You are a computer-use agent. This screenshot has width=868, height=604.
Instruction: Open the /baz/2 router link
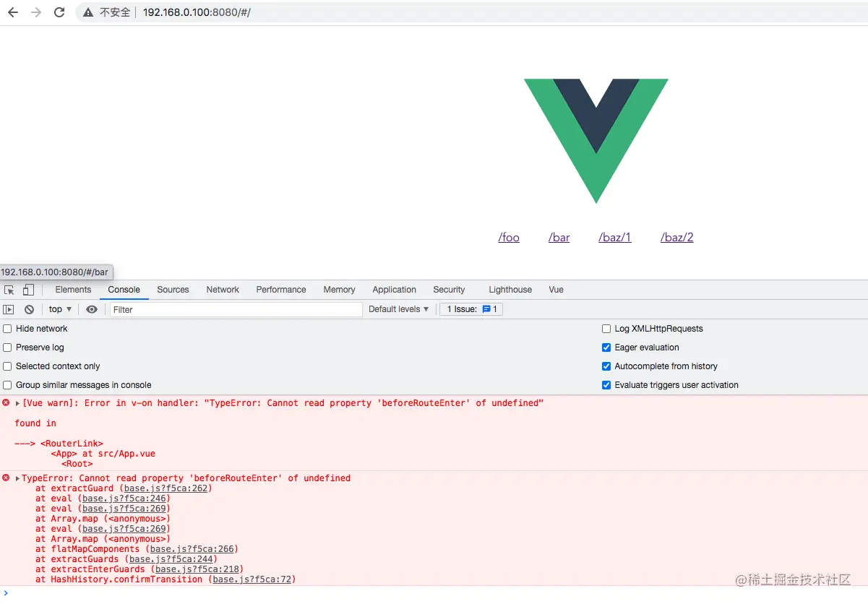click(x=677, y=237)
